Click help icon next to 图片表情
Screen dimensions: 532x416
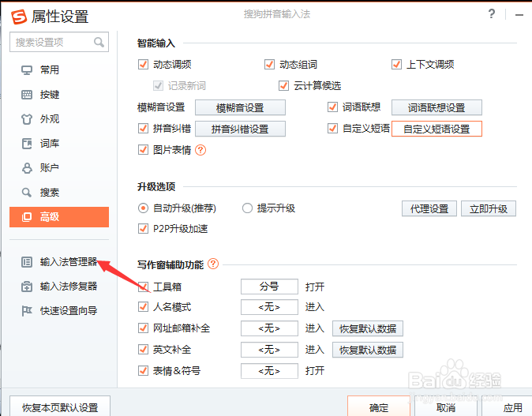pos(200,150)
